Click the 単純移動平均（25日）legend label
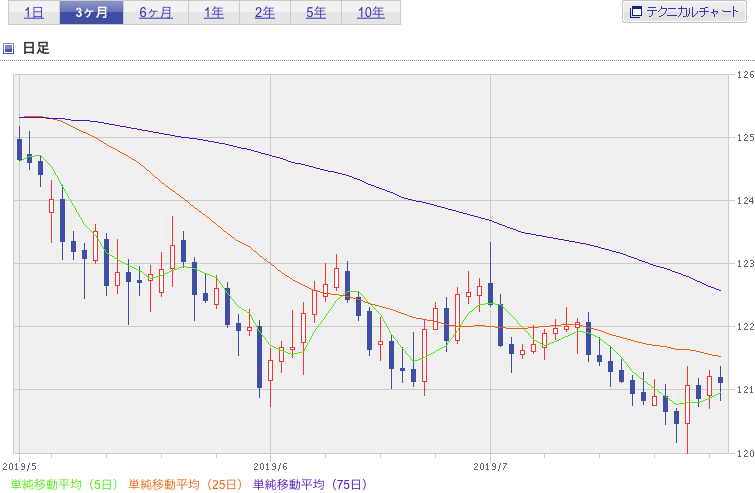Image resolution: width=755 pixels, height=493 pixels. (185, 484)
